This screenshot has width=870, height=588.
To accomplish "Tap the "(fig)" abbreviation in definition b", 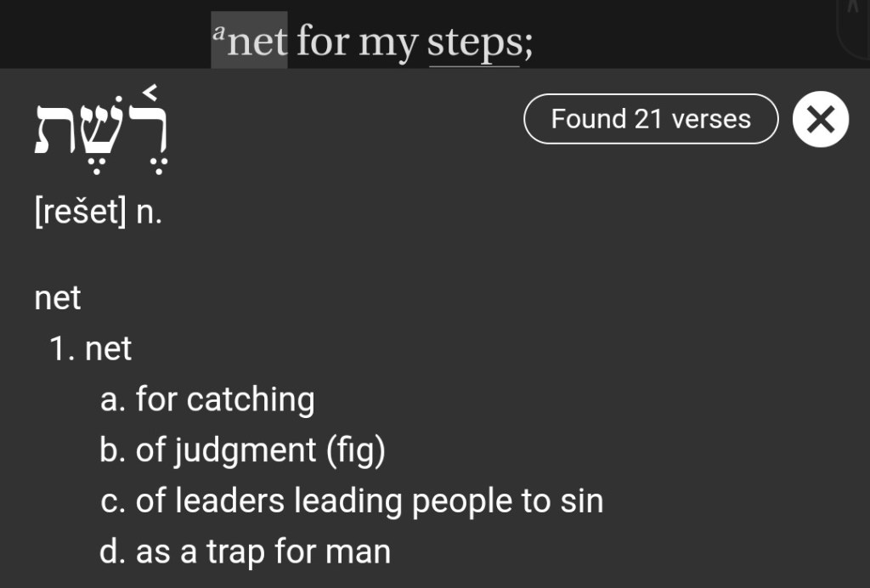I will point(356,450).
